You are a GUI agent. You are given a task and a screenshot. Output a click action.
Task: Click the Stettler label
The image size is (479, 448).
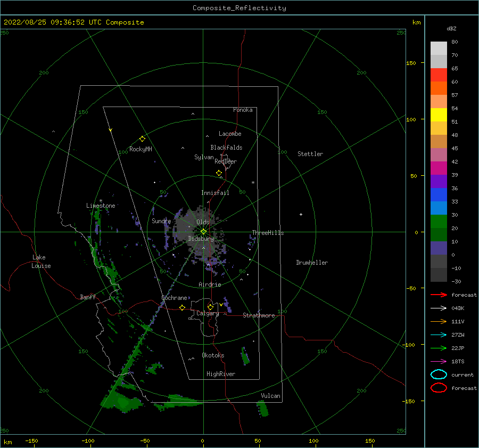point(310,154)
